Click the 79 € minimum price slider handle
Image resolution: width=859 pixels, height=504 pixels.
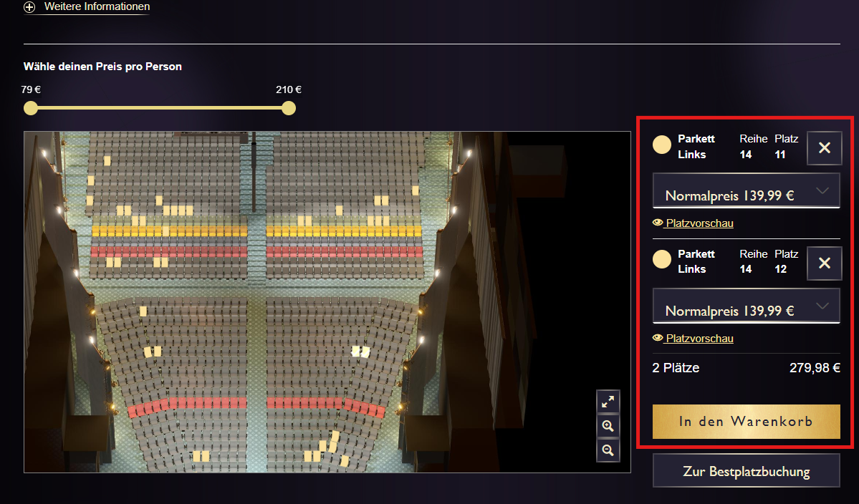[x=31, y=108]
